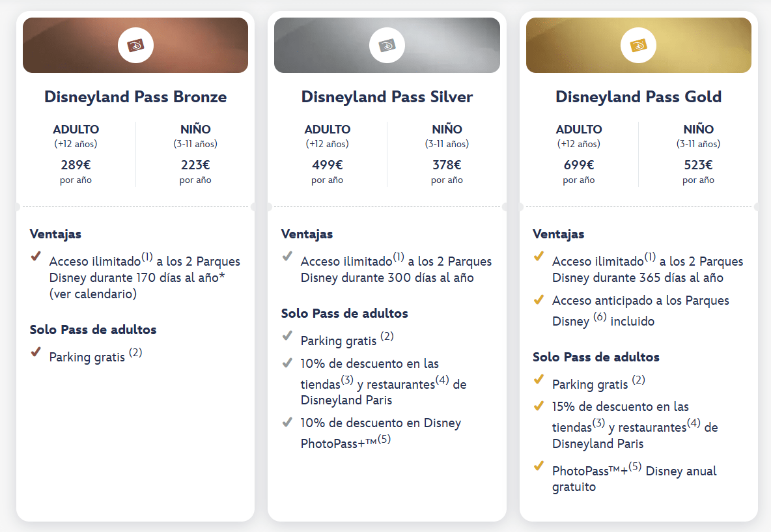Click the Silver pass ticket icon
This screenshot has height=532, width=771.
(x=387, y=46)
